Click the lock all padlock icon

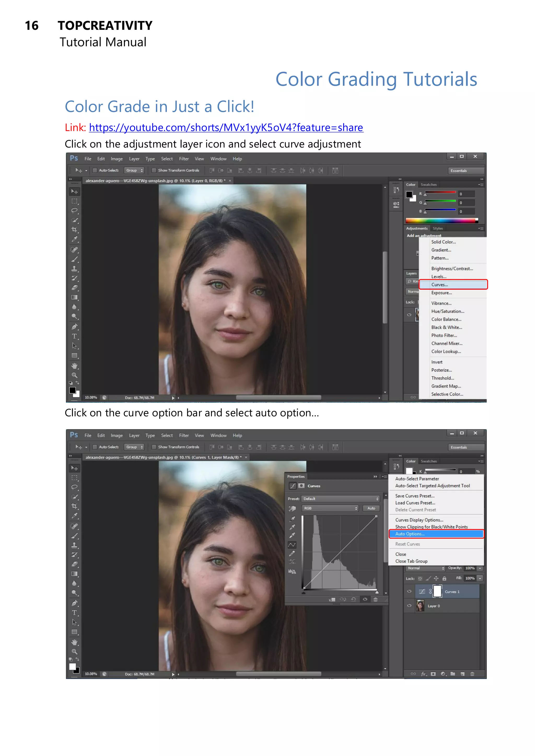coord(444,578)
